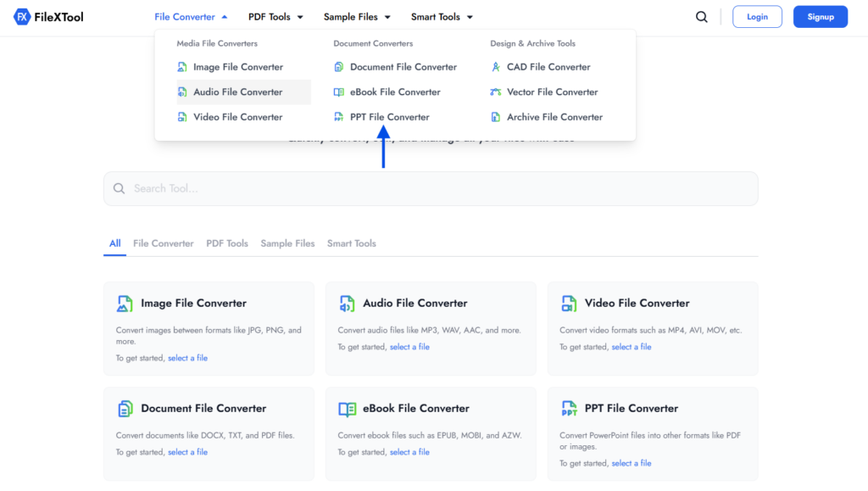The image size is (868, 491).
Task: Click the Signup button
Action: (x=820, y=16)
